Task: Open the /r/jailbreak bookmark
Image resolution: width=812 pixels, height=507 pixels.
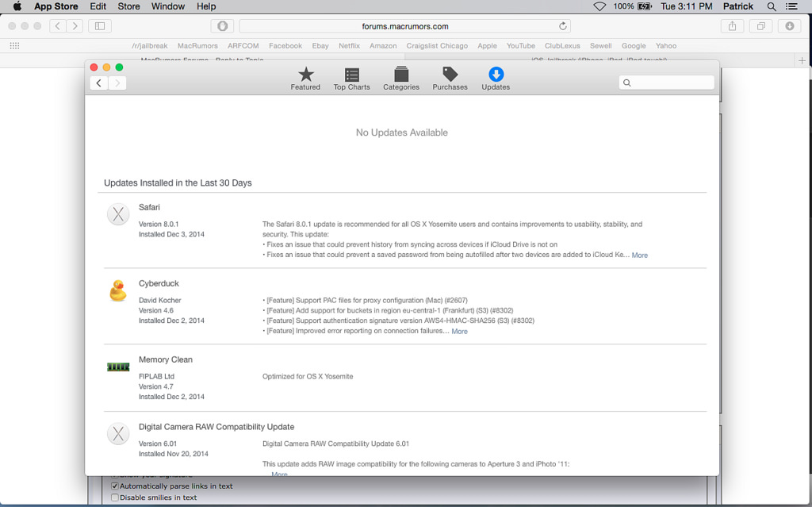Action: tap(150, 45)
